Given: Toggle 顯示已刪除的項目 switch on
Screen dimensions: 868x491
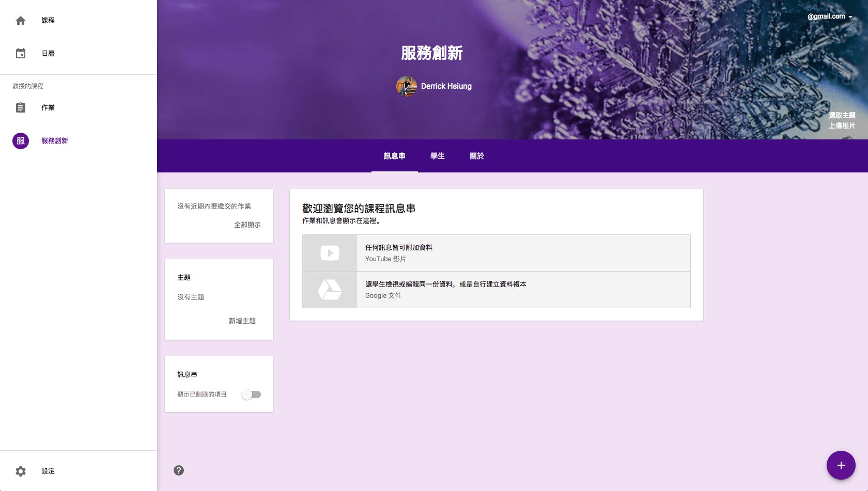Looking at the screenshot, I should tap(252, 394).
